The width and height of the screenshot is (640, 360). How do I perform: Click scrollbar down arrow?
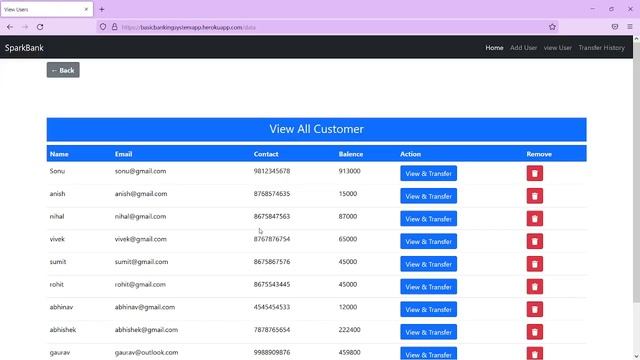636,356
